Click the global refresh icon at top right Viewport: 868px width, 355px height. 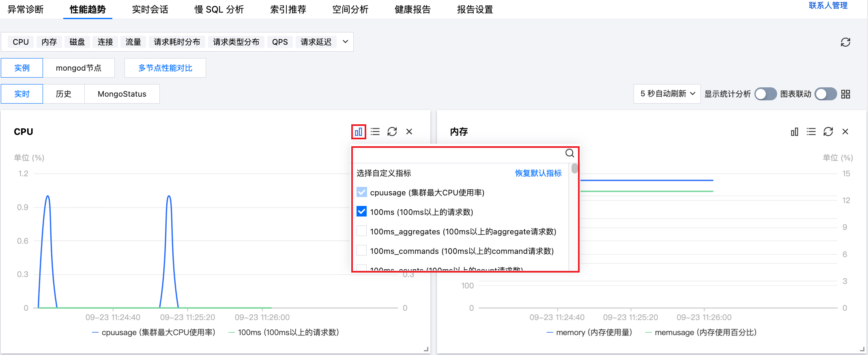coord(845,42)
